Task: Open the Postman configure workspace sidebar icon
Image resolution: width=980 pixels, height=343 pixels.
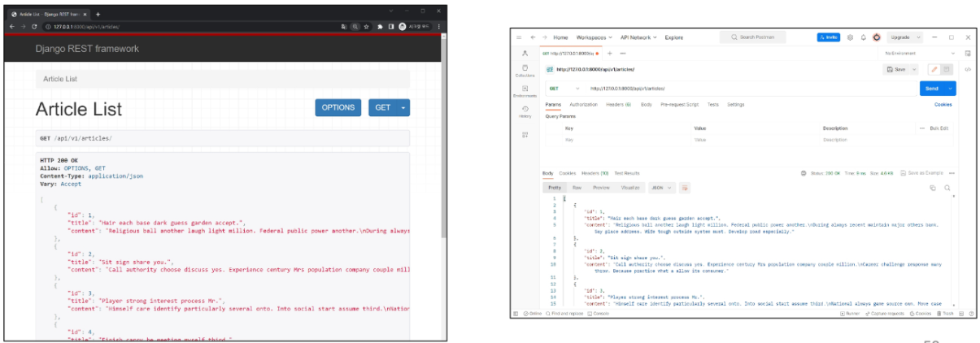Action: pyautogui.click(x=525, y=134)
